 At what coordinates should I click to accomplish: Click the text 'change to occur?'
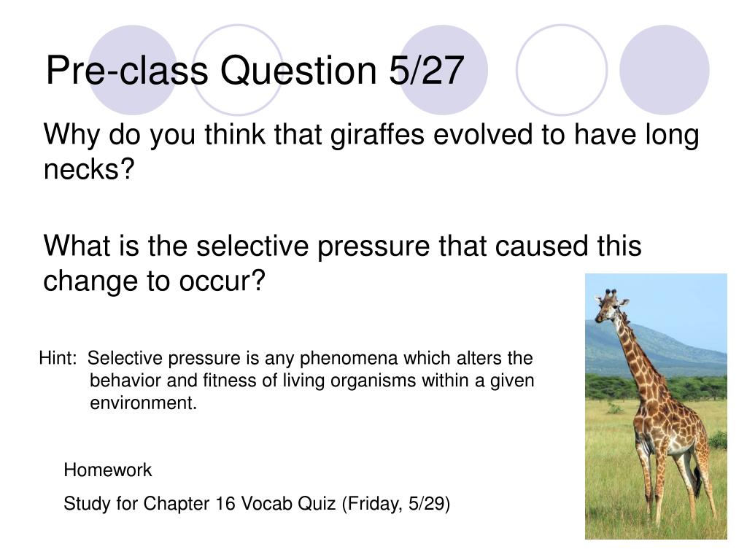[154, 281]
